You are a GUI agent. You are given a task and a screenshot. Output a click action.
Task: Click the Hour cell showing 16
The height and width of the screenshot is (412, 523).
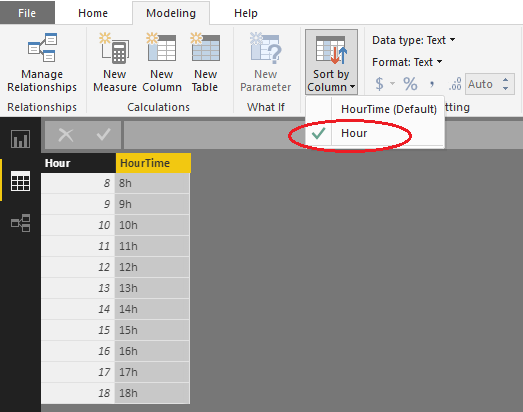coord(78,351)
